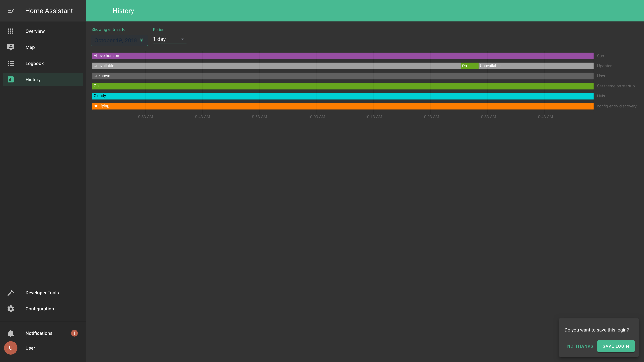This screenshot has width=644, height=362.
Task: Click the User avatar circle
Action: click(x=11, y=348)
